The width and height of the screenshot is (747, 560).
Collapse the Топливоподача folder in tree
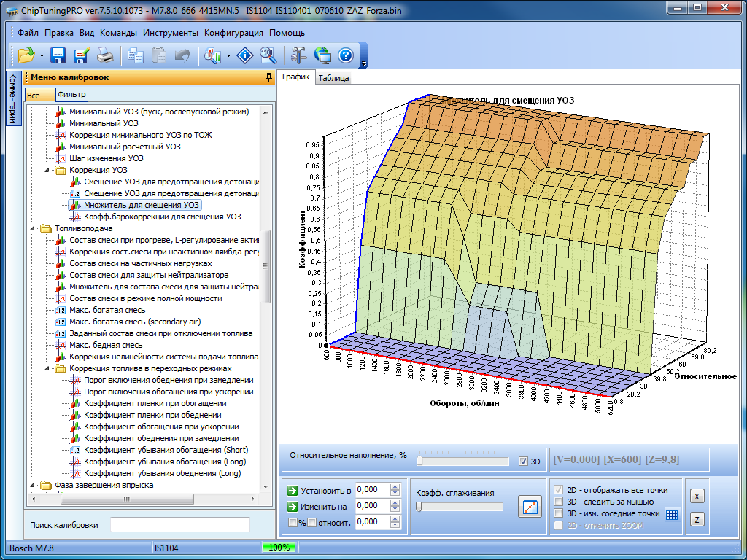coord(33,228)
